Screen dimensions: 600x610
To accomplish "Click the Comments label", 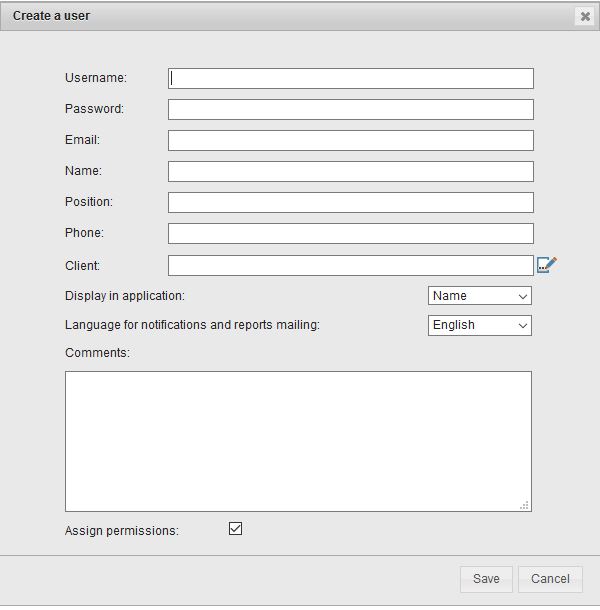I will (97, 353).
